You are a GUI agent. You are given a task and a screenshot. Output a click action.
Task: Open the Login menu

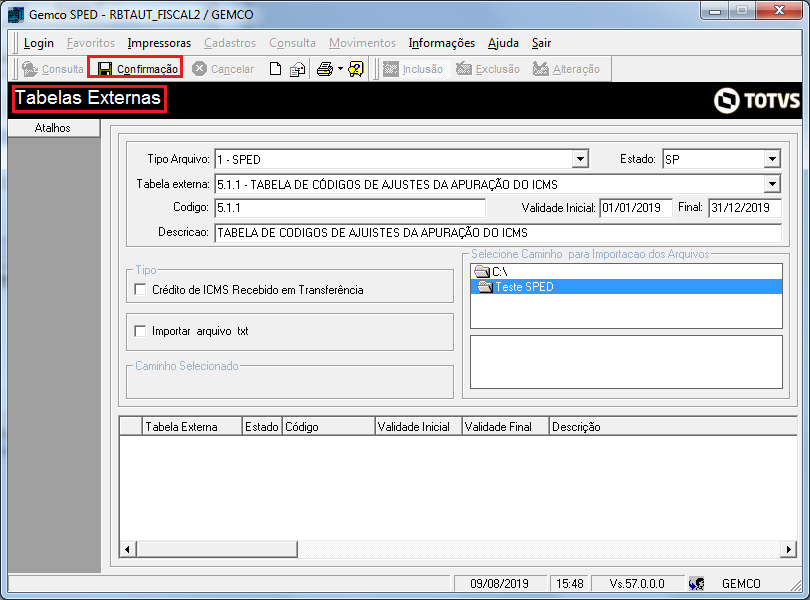[x=39, y=43]
